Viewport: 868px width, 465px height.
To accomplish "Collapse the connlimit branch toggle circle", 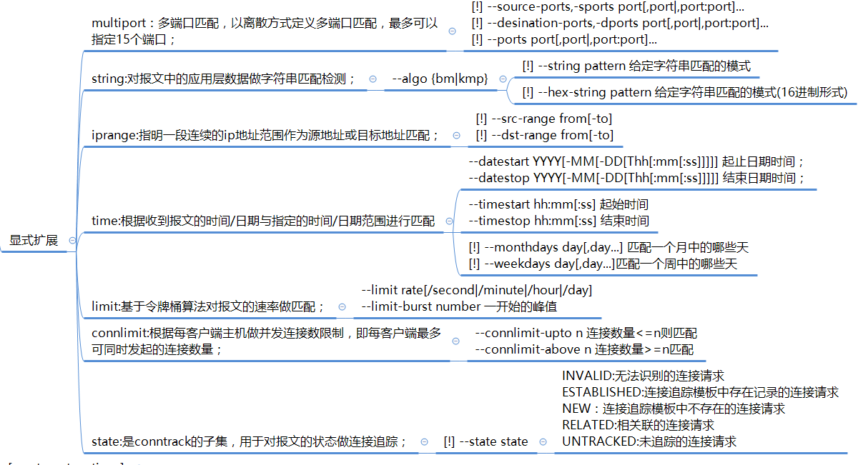I will click(457, 341).
